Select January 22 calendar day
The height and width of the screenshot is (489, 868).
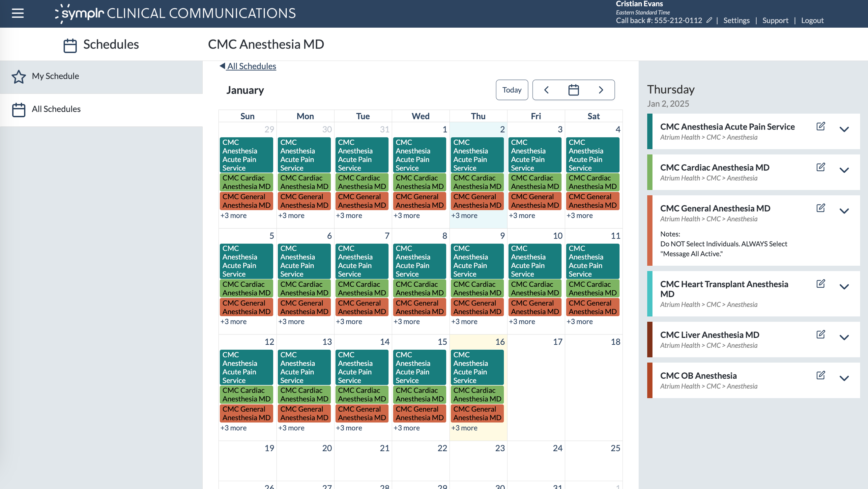point(420,461)
